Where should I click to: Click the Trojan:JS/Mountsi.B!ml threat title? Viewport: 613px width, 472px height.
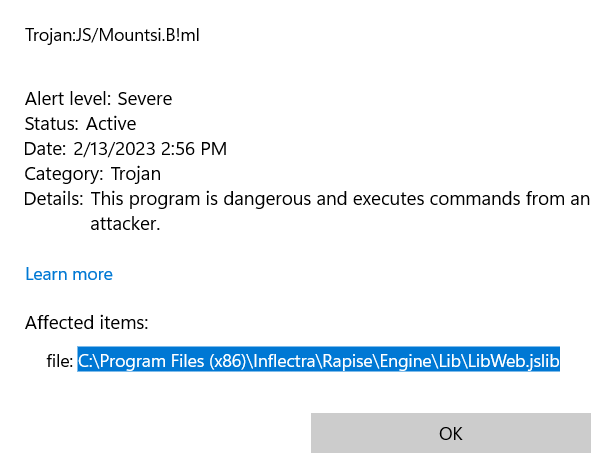[119, 35]
